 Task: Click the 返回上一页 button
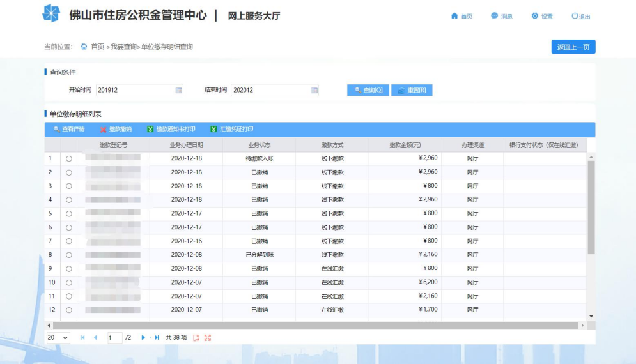coord(573,47)
